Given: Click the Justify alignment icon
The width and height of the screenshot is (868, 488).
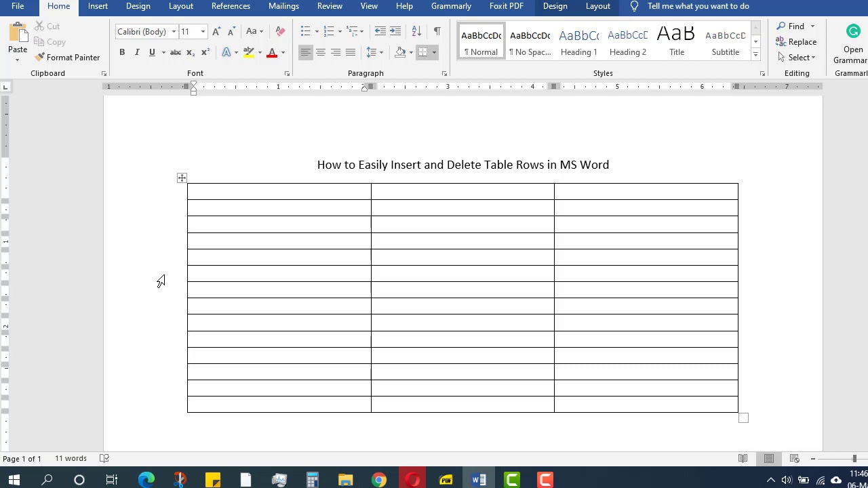Looking at the screenshot, I should pos(351,52).
